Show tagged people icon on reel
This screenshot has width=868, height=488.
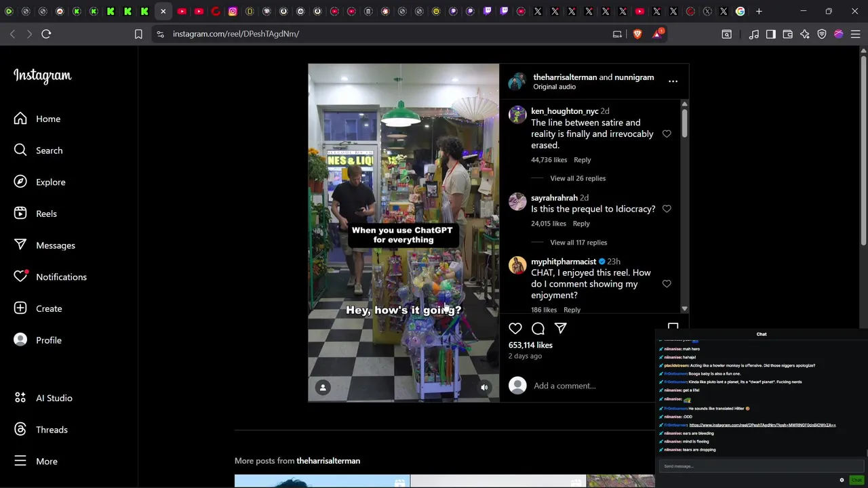click(x=323, y=387)
